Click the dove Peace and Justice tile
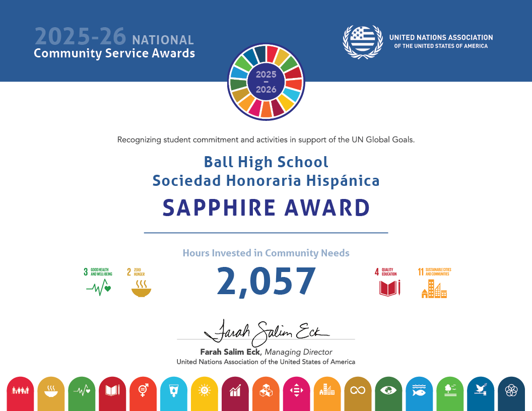 [481, 394]
